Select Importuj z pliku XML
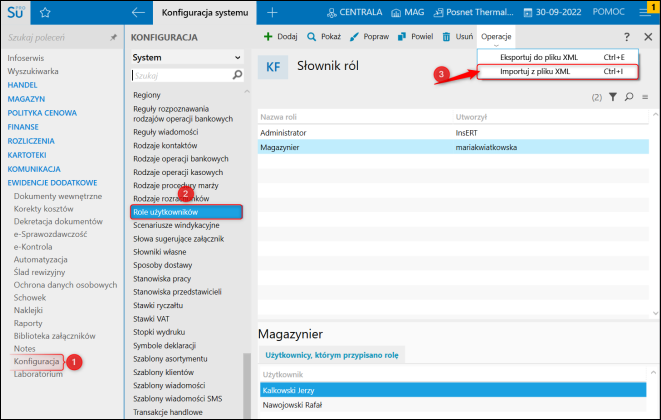 (558, 72)
